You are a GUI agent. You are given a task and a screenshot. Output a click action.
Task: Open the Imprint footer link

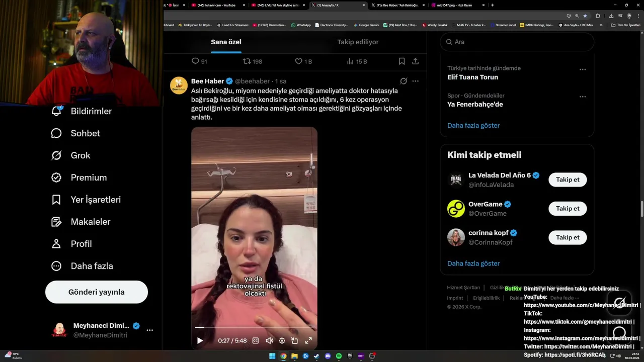click(x=455, y=298)
